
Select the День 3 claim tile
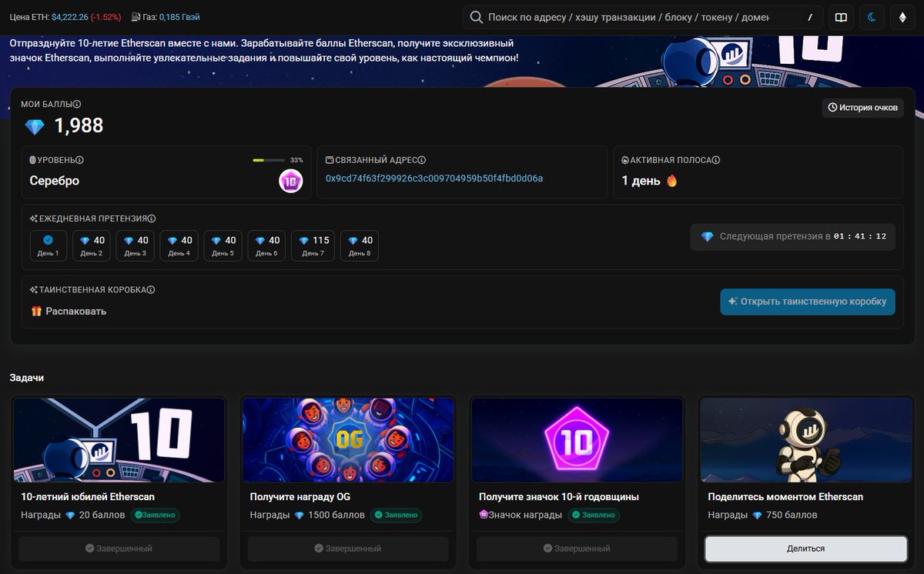[x=136, y=245]
